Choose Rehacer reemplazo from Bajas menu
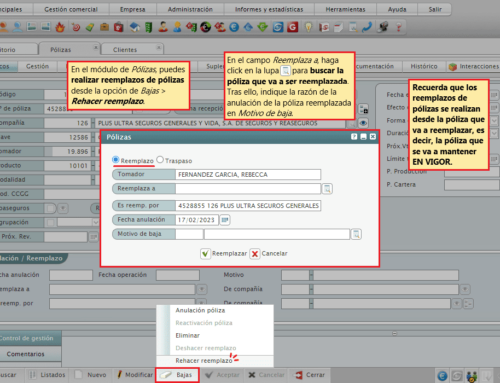 coord(204,361)
